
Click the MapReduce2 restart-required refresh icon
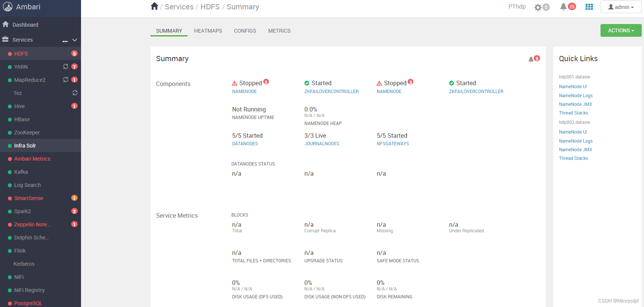[66, 80]
